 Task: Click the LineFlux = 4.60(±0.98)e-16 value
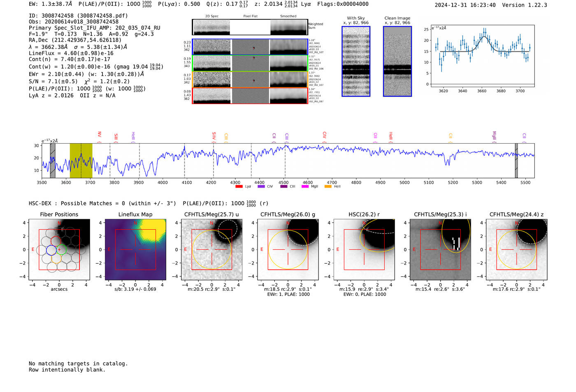[71, 53]
